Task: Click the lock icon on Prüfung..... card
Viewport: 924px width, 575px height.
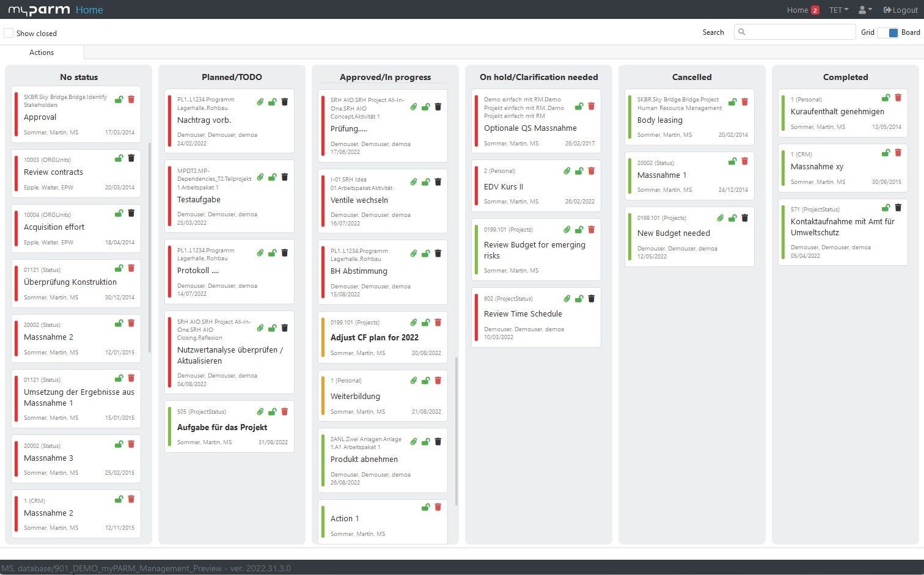Action: click(426, 107)
